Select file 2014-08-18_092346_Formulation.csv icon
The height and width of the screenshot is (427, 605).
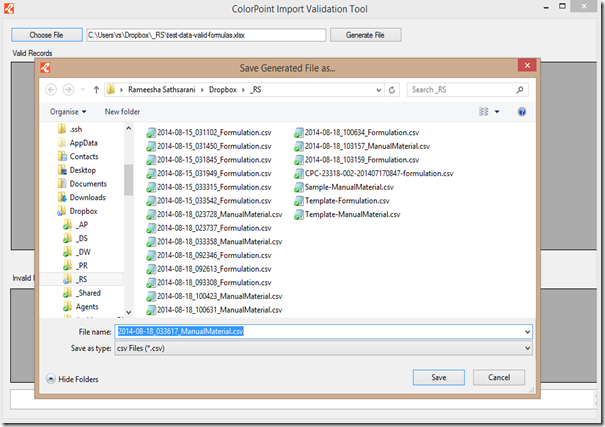click(151, 256)
